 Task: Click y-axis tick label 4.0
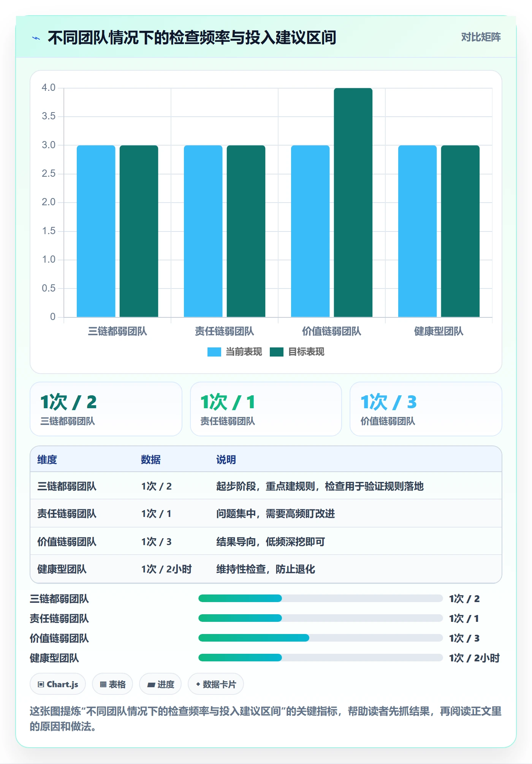coord(49,87)
